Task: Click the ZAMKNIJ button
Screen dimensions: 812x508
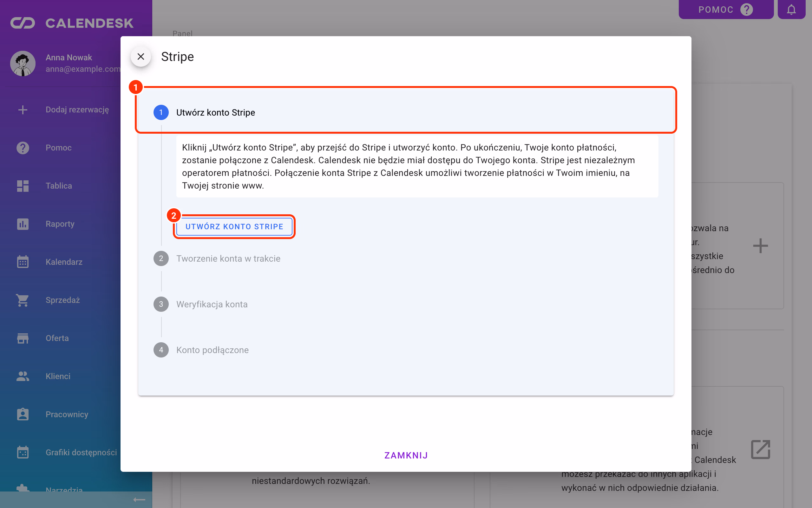Action: click(x=406, y=455)
